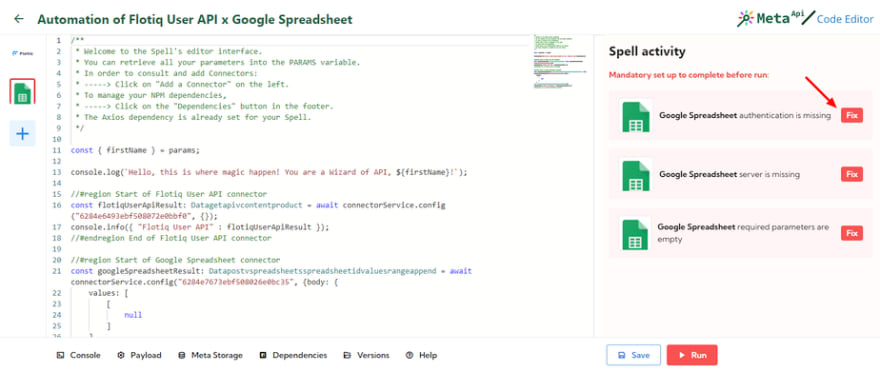Select the Google Spreadsheet connector icon
This screenshot has height=372, width=880.
tap(22, 92)
